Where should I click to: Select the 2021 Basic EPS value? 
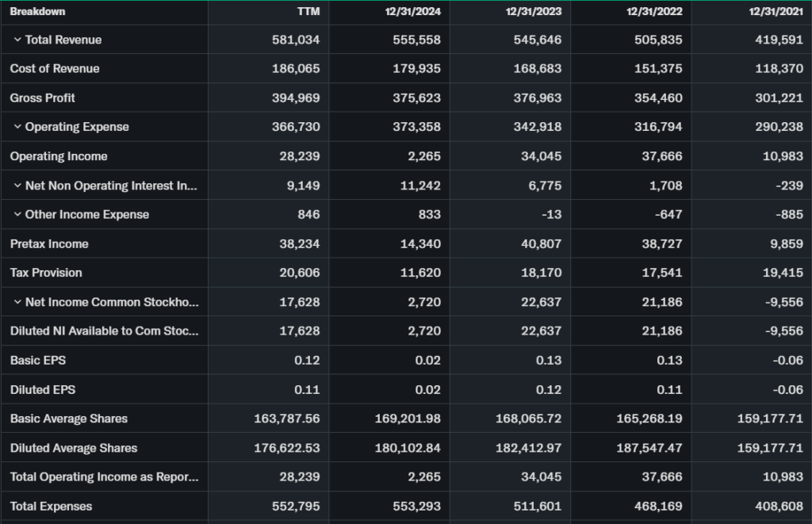click(x=787, y=361)
